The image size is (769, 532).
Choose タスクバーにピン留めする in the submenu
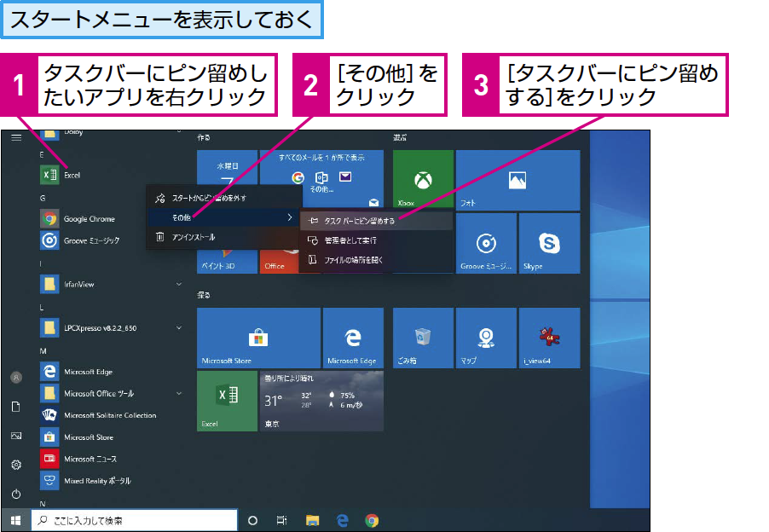[x=376, y=221]
